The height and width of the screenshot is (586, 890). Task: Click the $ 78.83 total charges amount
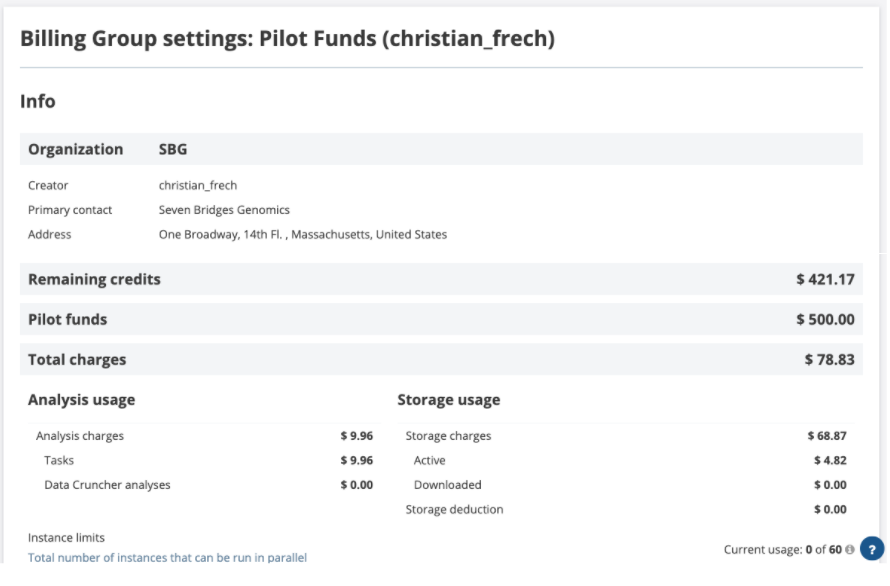click(829, 358)
